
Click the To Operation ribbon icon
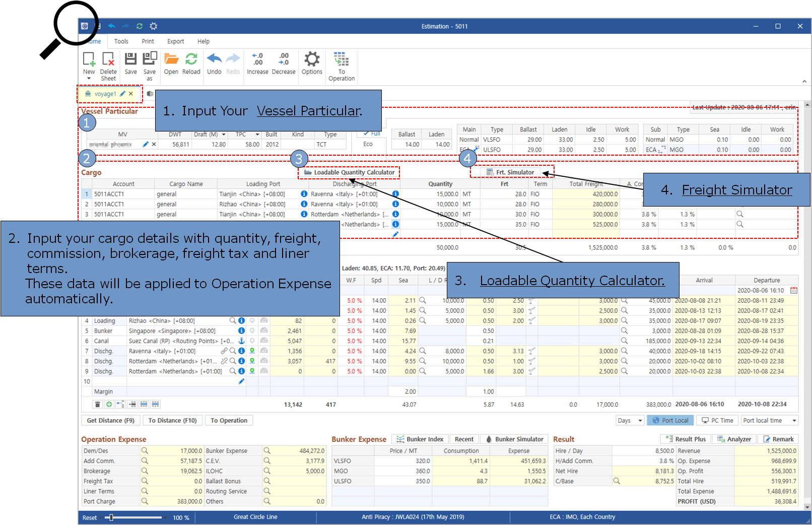coord(342,60)
